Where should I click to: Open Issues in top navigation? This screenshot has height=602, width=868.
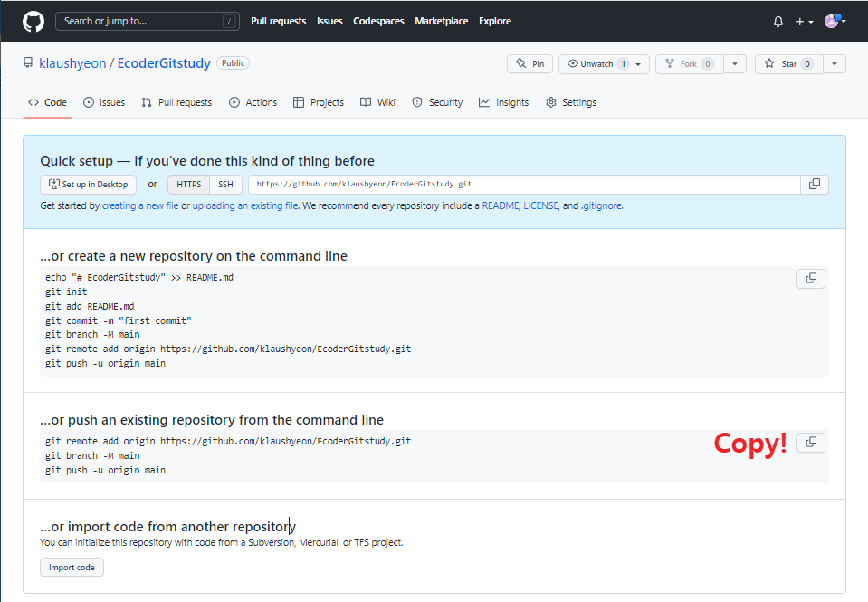[330, 21]
